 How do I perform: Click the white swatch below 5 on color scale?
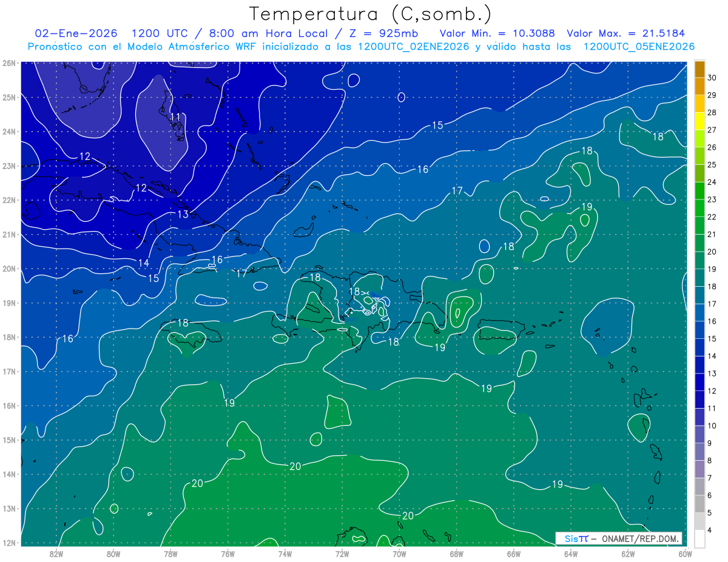699,538
